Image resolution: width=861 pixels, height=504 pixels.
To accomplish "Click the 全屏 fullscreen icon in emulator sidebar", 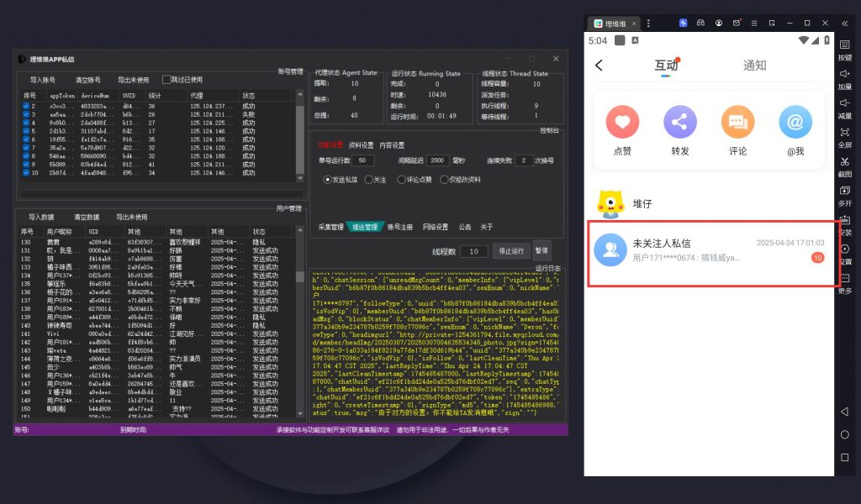I will (x=844, y=132).
